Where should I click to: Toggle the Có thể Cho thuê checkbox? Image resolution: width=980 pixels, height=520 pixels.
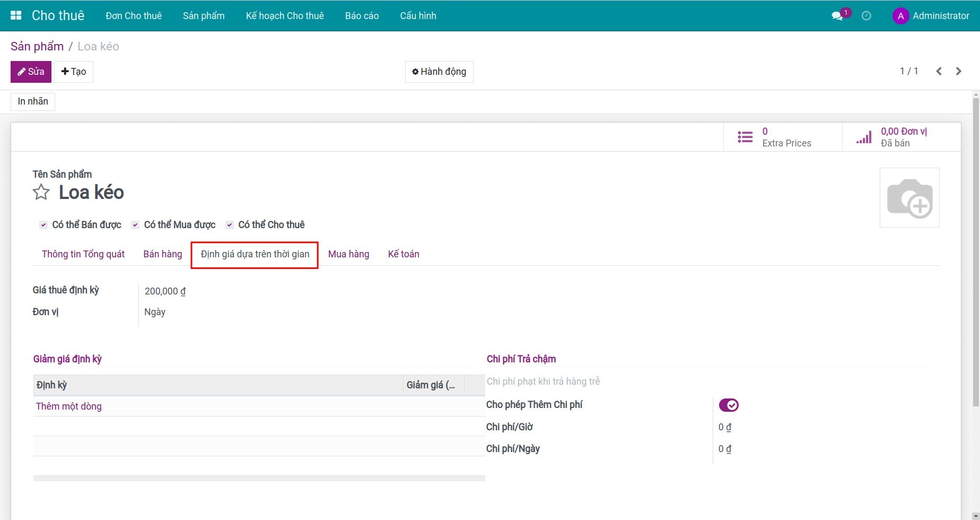230,225
